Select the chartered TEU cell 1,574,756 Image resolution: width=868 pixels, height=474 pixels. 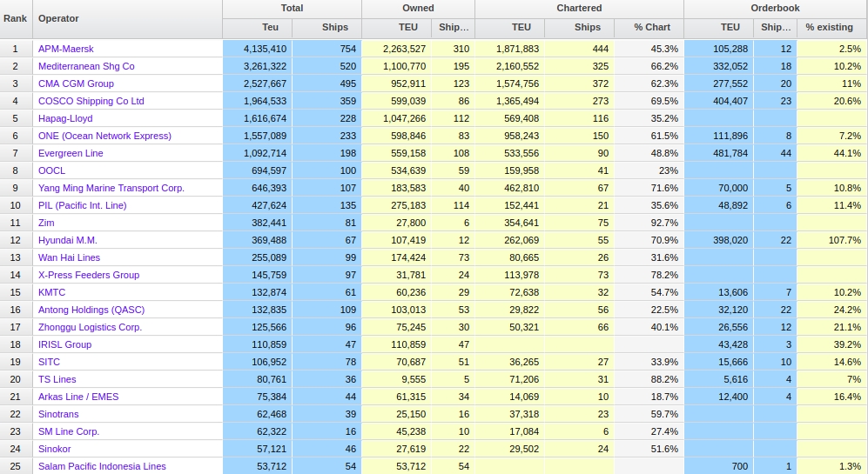pyautogui.click(x=510, y=83)
